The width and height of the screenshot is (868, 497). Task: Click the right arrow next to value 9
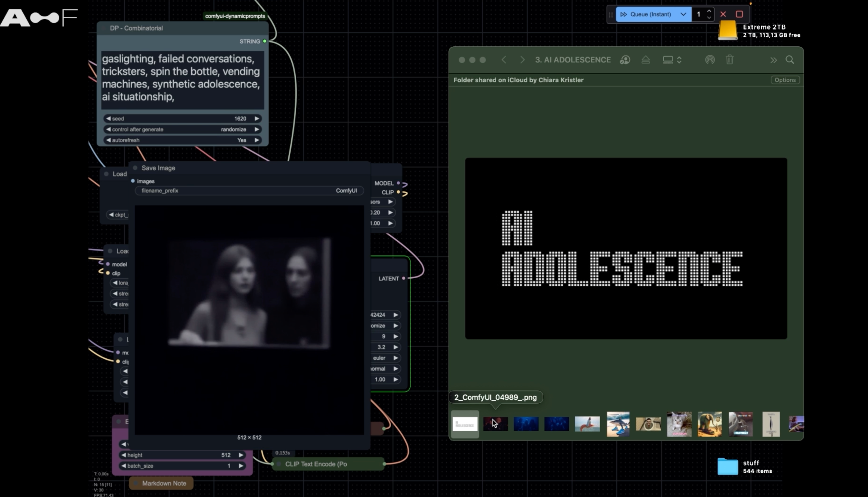pyautogui.click(x=395, y=336)
